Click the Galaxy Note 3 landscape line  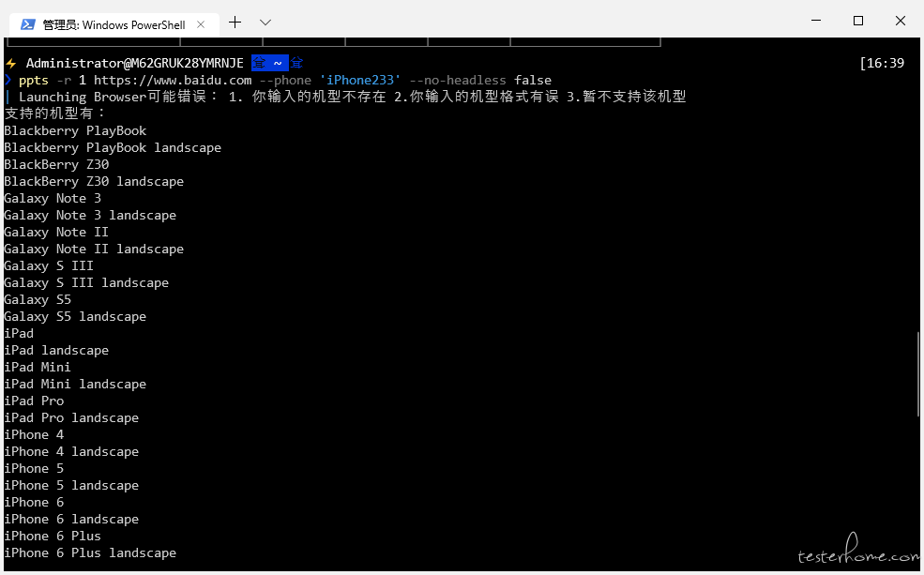point(90,215)
